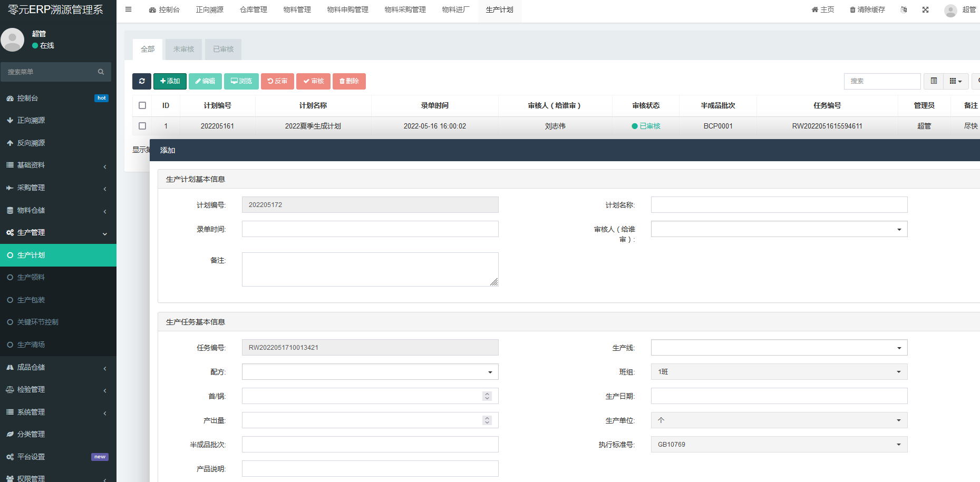Check the select-all checkbox in table header
980x482 pixels.
tap(142, 105)
